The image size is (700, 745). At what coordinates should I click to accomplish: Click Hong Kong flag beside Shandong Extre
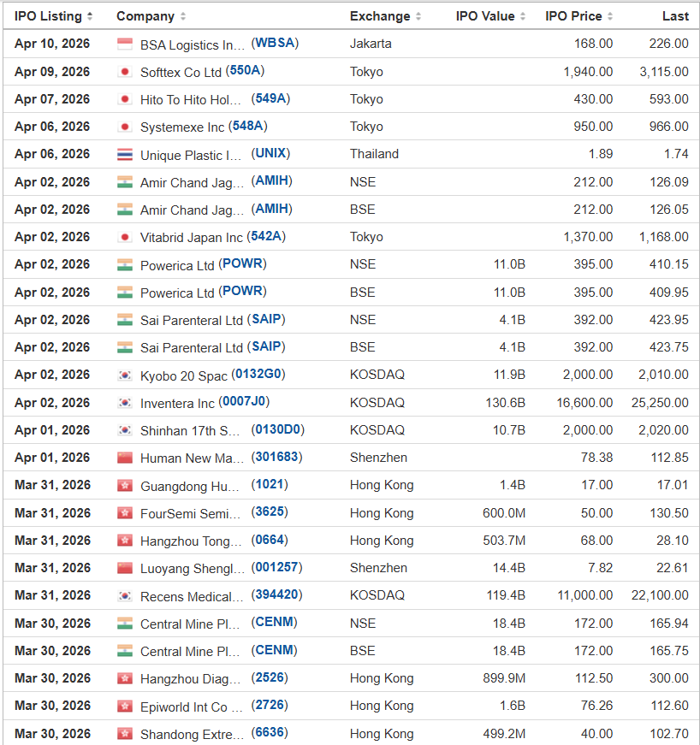[x=124, y=734]
